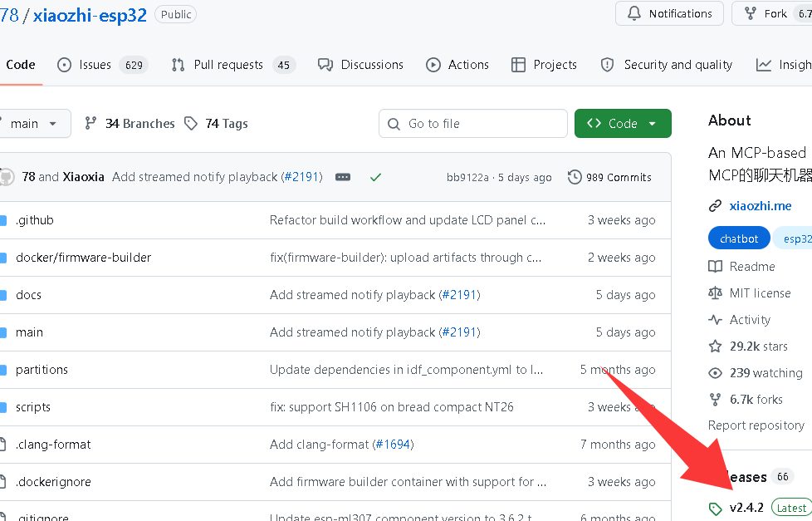
Task: Open commit hash bb9122a
Action: pos(467,177)
